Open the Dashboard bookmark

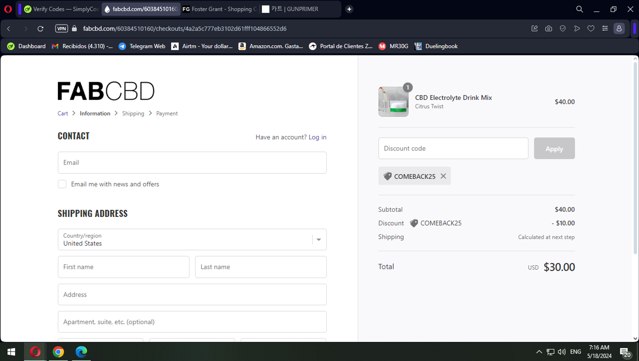pos(26,46)
